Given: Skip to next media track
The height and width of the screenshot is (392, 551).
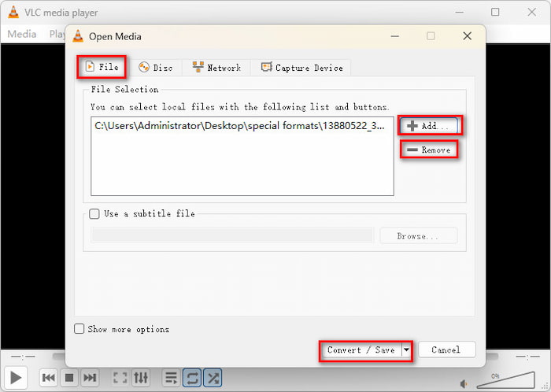Looking at the screenshot, I should pyautogui.click(x=90, y=378).
